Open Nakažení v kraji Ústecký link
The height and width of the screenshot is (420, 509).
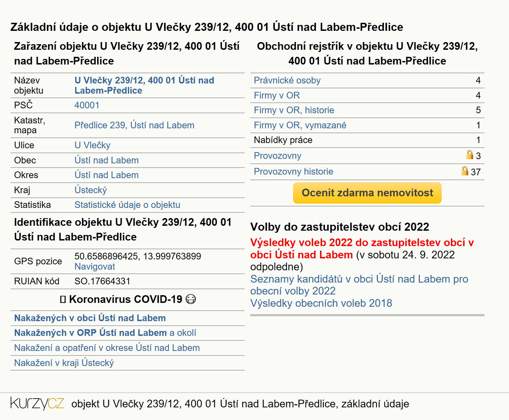64,363
